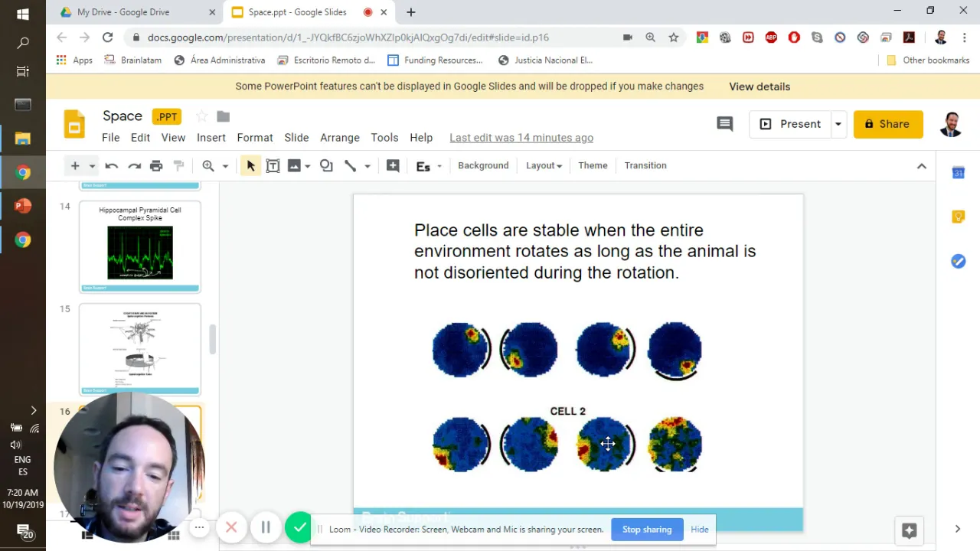Screen dimensions: 980x551
Task: Open Windows search from taskbar
Action: click(23, 44)
